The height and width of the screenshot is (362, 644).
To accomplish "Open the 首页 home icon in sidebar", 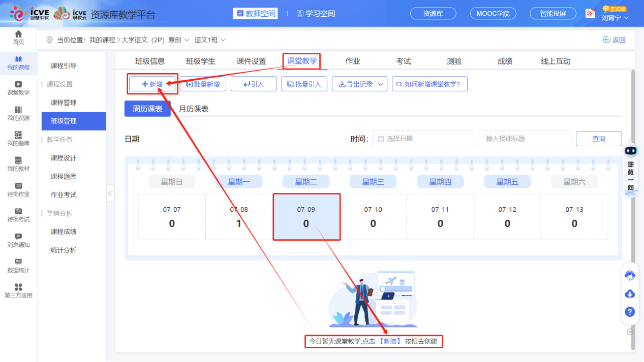I will [18, 38].
